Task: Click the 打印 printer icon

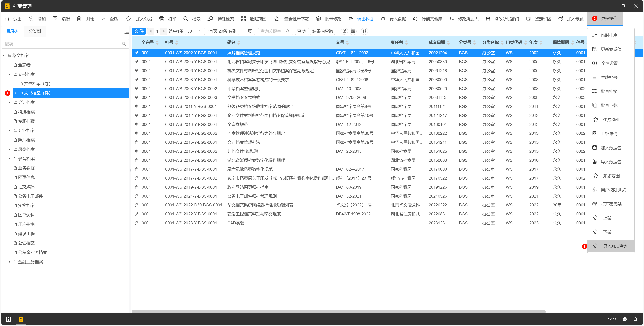Action: pos(162,19)
